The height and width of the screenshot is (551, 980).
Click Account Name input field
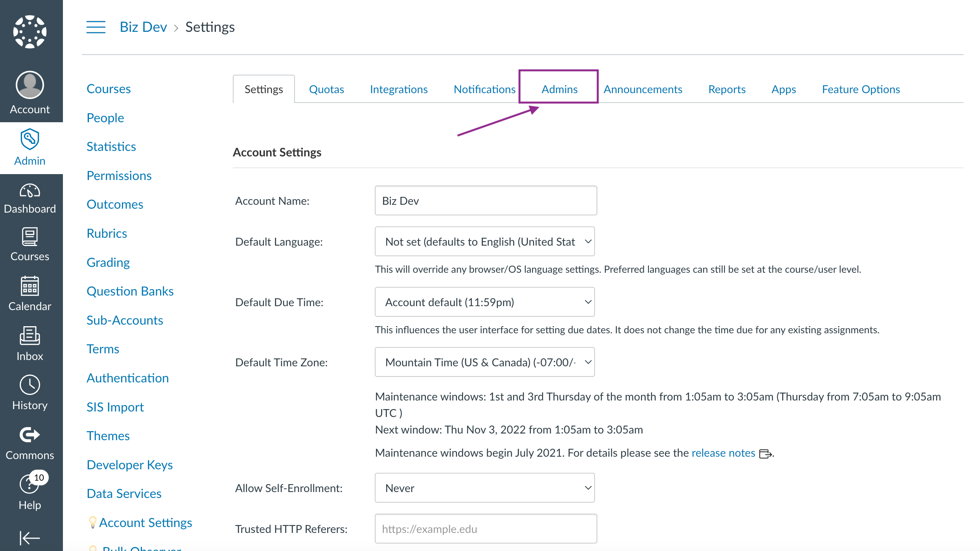pyautogui.click(x=484, y=200)
